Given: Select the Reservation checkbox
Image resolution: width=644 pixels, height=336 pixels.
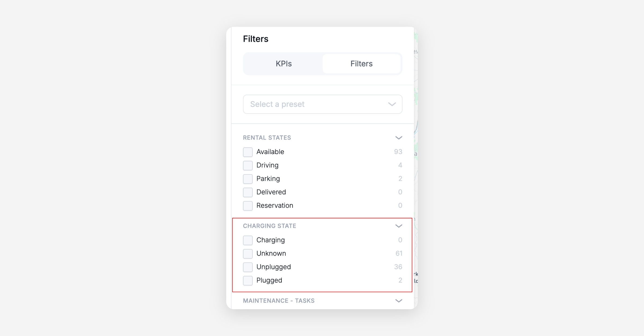Looking at the screenshot, I should point(248,206).
